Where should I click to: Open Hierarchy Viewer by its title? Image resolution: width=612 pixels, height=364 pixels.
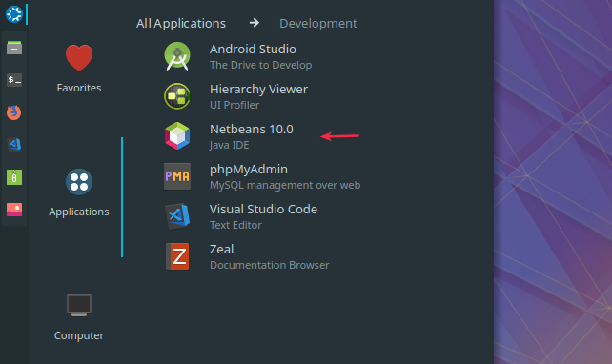click(x=258, y=90)
